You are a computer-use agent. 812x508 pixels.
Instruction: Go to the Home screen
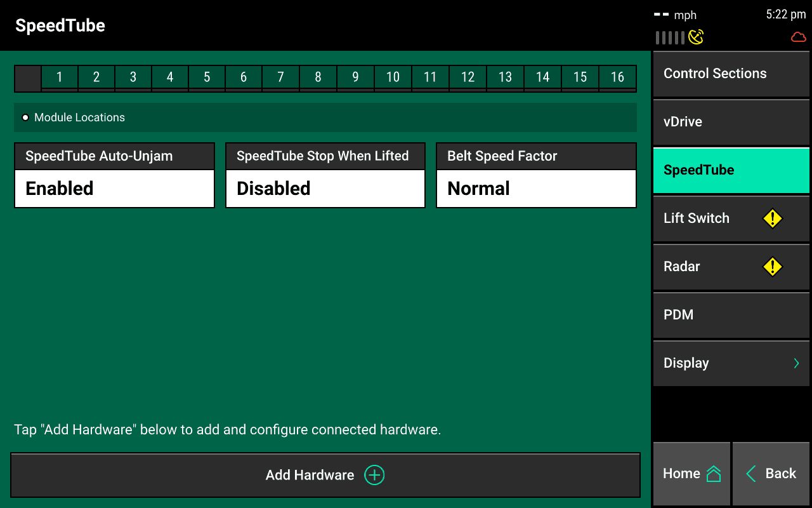691,474
